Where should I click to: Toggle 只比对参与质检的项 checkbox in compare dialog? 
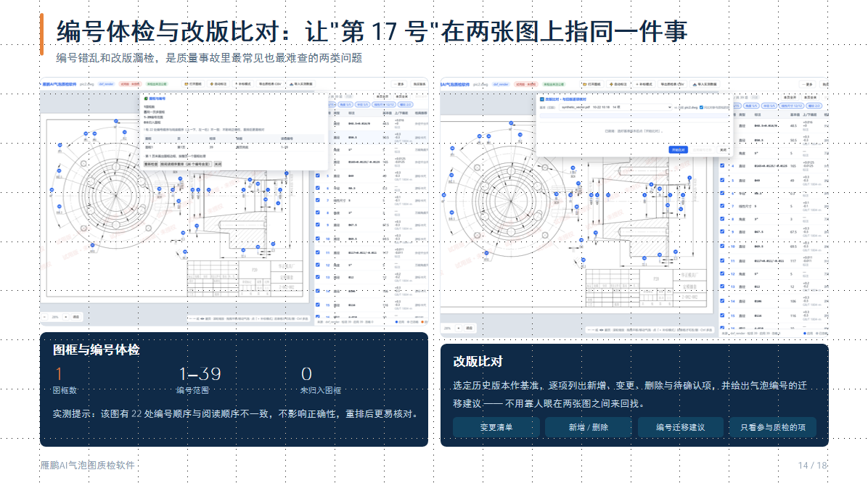click(701, 107)
